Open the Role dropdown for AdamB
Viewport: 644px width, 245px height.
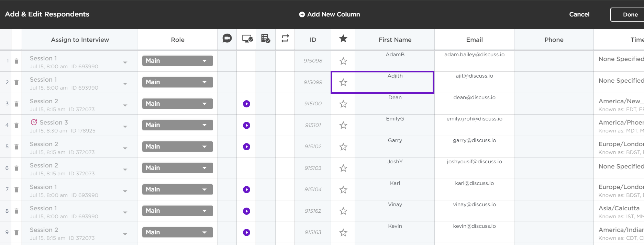pyautogui.click(x=177, y=61)
